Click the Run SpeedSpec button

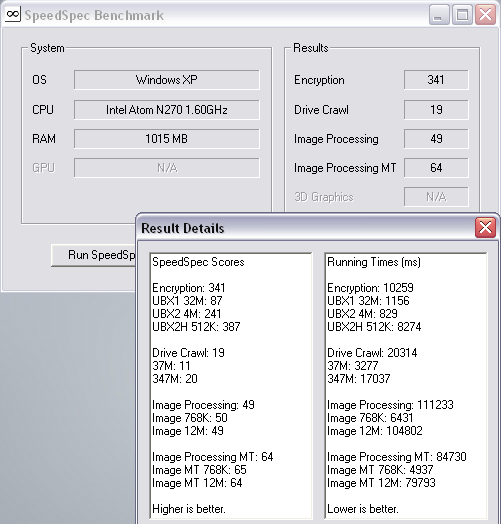[x=94, y=255]
